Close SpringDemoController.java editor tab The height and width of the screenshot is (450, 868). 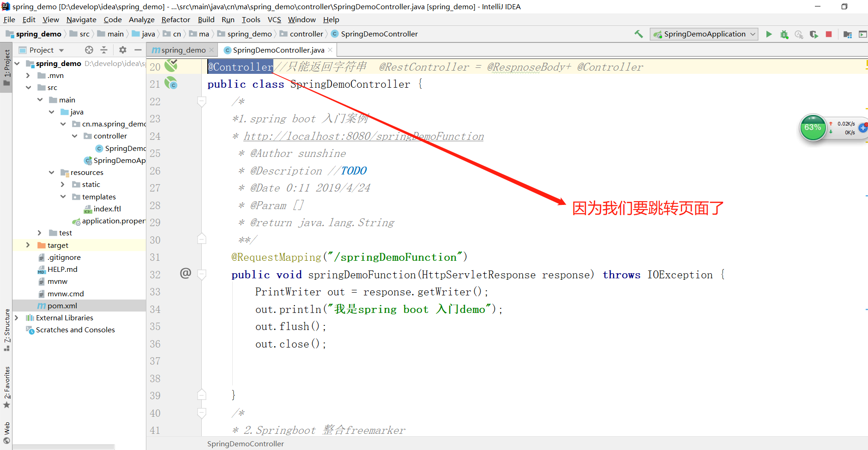[x=330, y=50]
